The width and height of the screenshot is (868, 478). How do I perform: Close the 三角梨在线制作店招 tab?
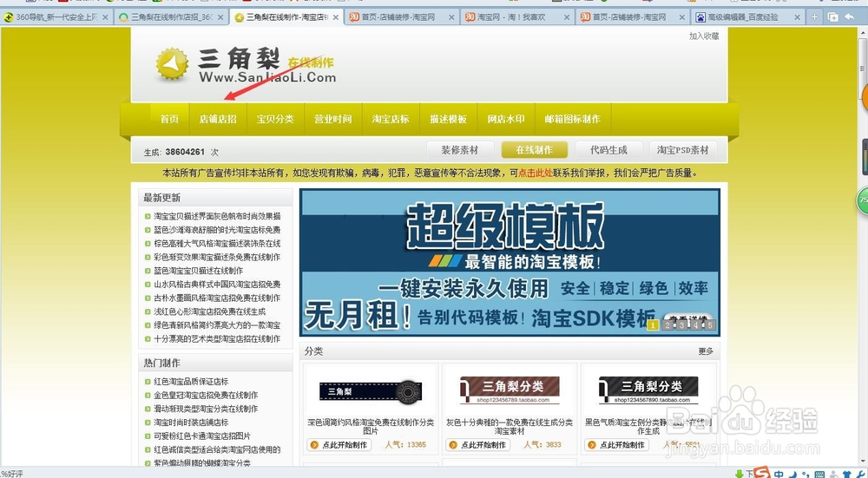coord(220,17)
